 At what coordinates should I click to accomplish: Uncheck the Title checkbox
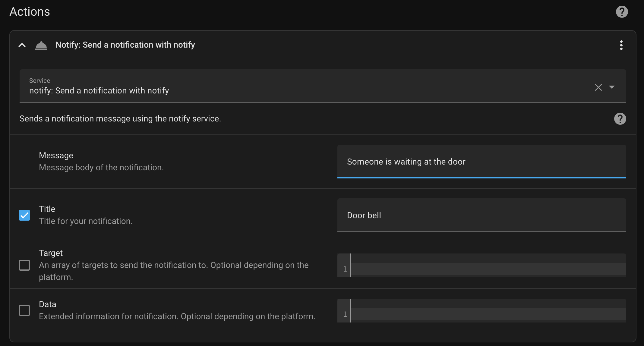pos(24,215)
